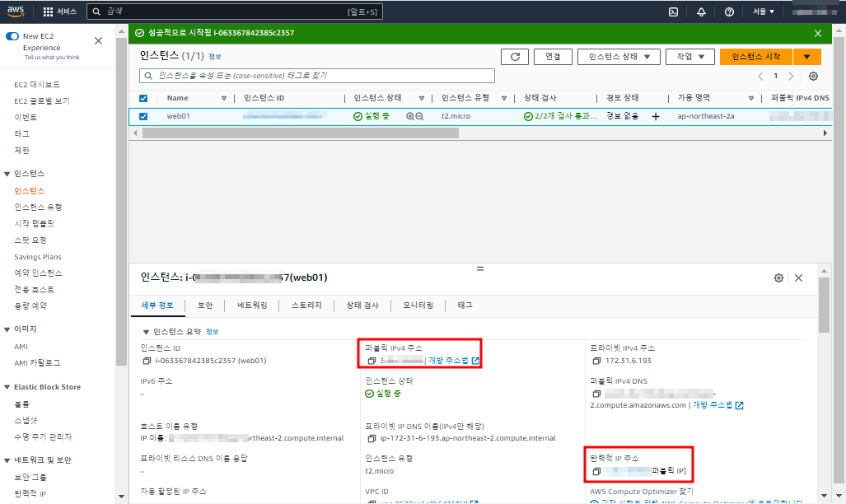Open the help question mark icon
Screen dimensions: 846x504
[729, 12]
